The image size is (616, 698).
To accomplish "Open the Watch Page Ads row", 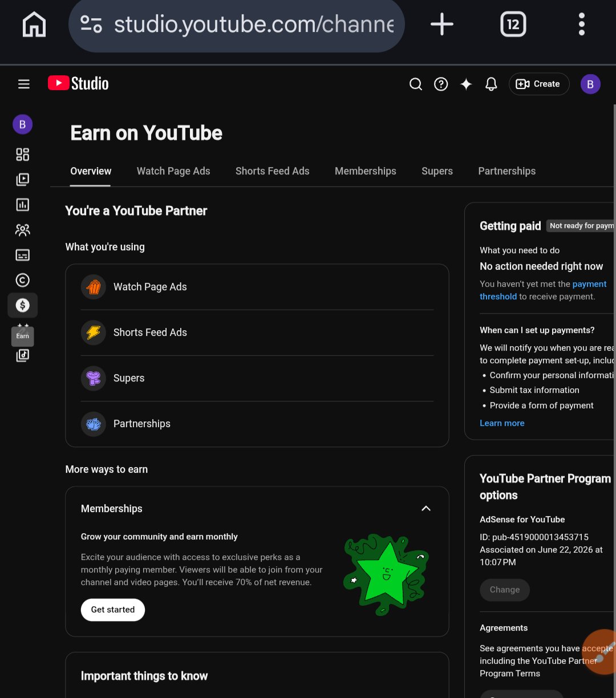I will pos(257,287).
